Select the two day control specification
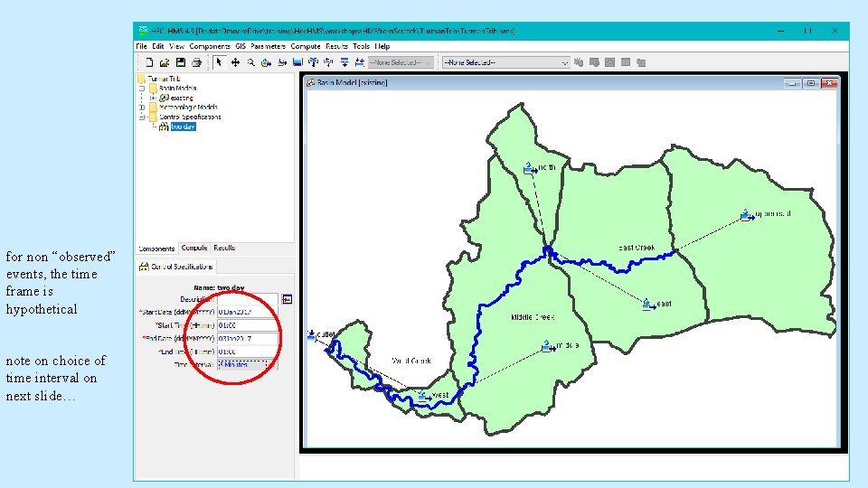This screenshot has height=488, width=868. [x=184, y=127]
